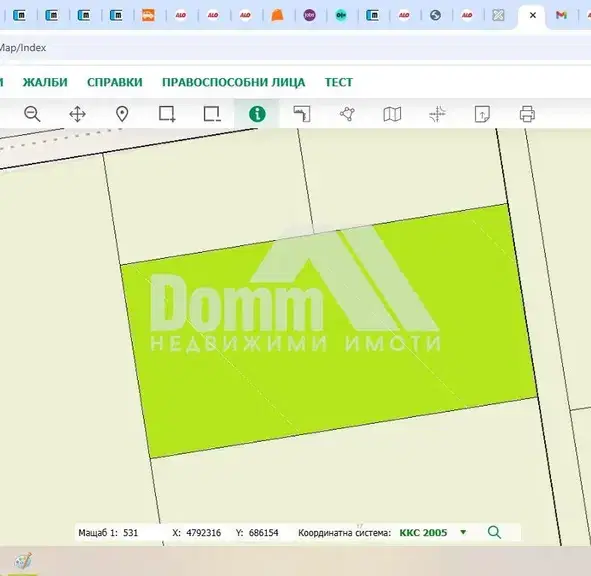
Task: Open the СПРАВКИ menu
Action: click(115, 82)
